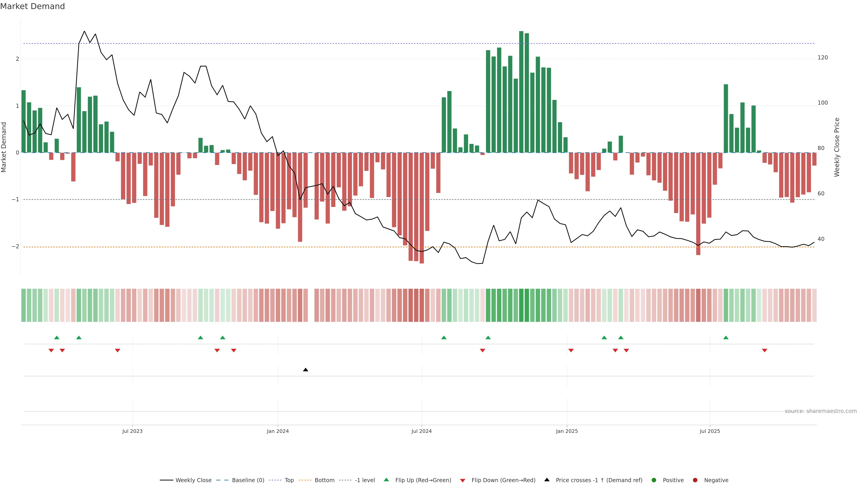
Task: Click the -1 level legend entry
Action: [365, 480]
